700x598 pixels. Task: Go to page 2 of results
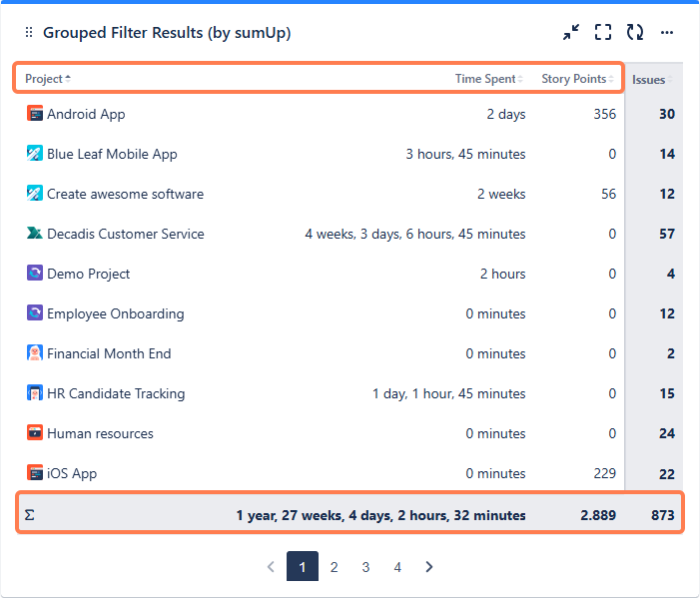click(x=335, y=567)
